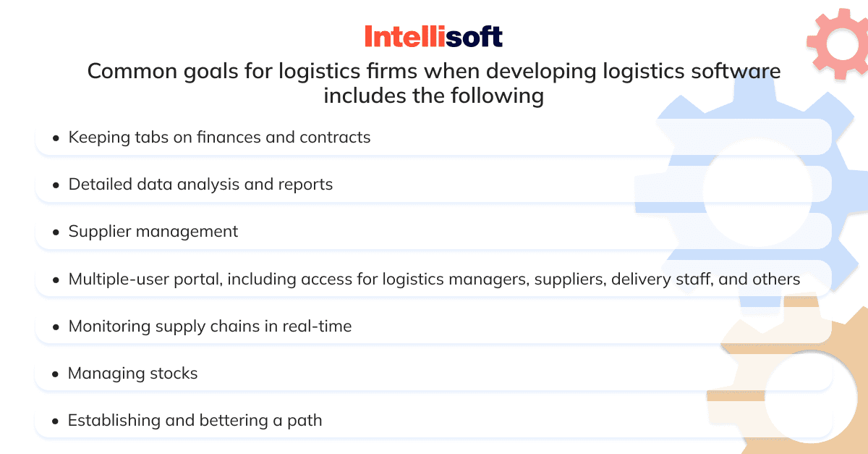Click the bullet before Monitoring supply chains
868x454 pixels.
coord(56,327)
